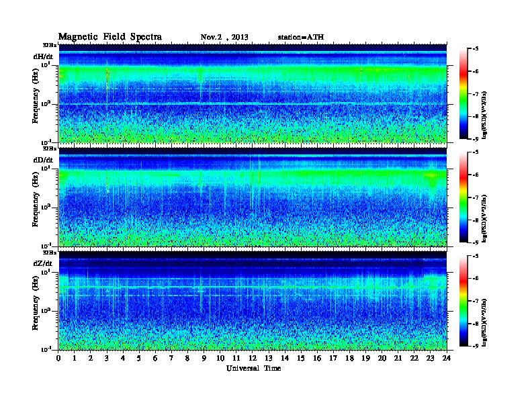Click hour tick label "15" on time axis
The width and height of the screenshot is (532, 411).
(x=301, y=358)
